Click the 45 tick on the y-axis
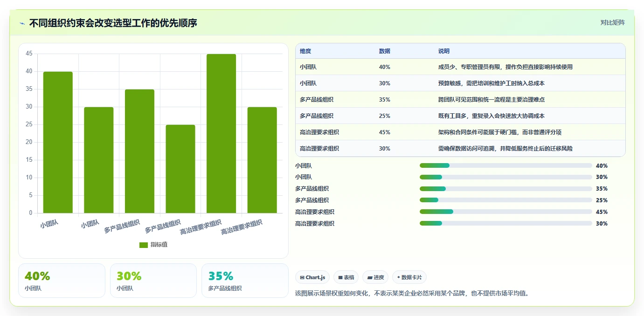Viewport: 644px width, 316px height. (x=29, y=54)
